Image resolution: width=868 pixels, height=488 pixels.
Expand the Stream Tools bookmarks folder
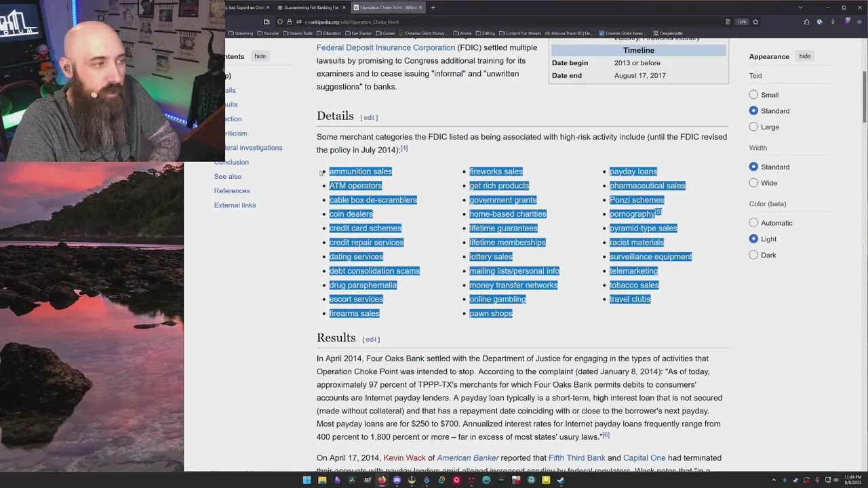pyautogui.click(x=298, y=33)
